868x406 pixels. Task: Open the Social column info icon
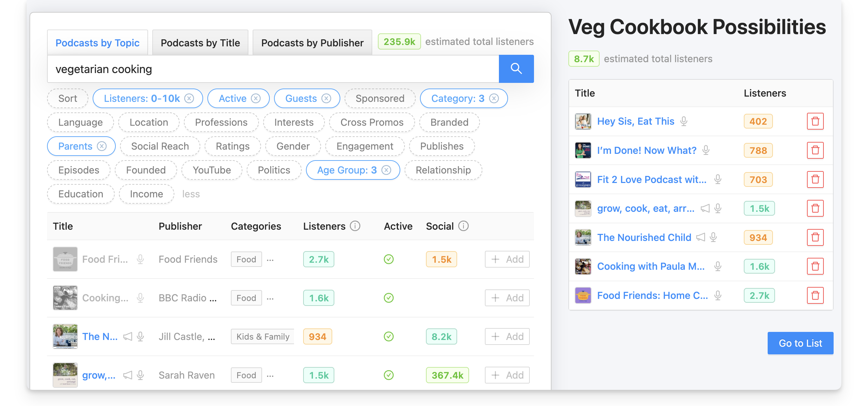(x=464, y=226)
